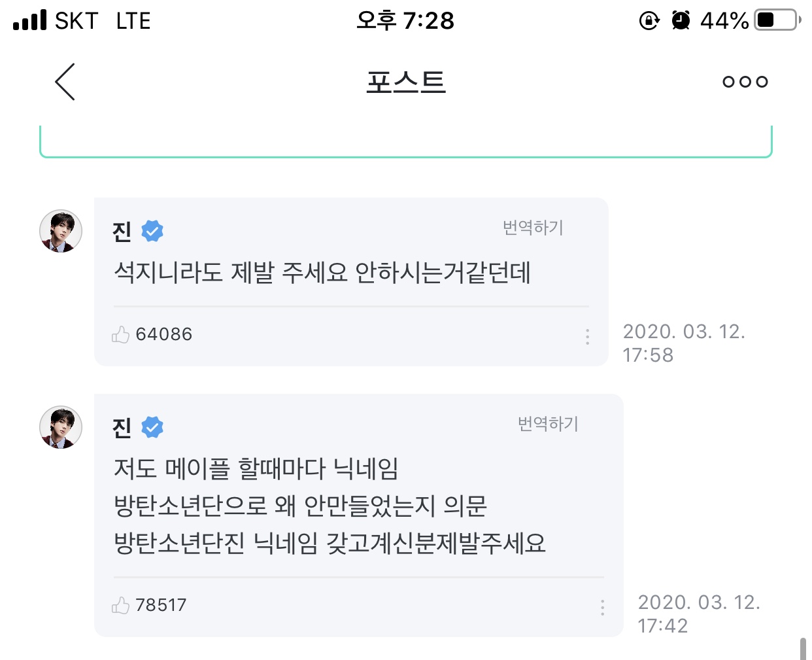
Task: Tap the battery icon in the status bar
Action: pyautogui.click(x=777, y=20)
